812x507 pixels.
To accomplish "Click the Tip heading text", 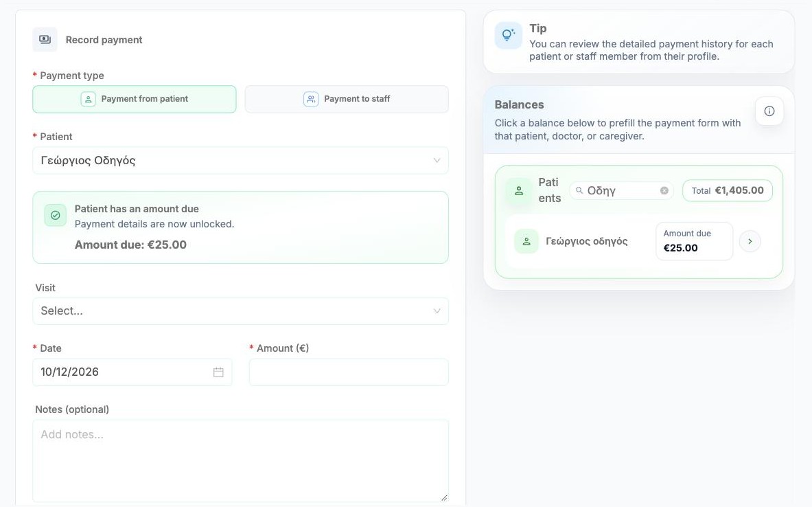I will pos(538,29).
